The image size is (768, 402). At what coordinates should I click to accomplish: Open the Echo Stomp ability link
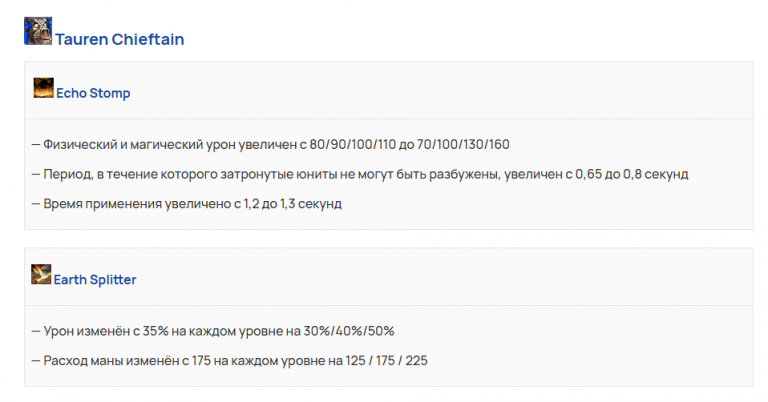click(x=93, y=93)
